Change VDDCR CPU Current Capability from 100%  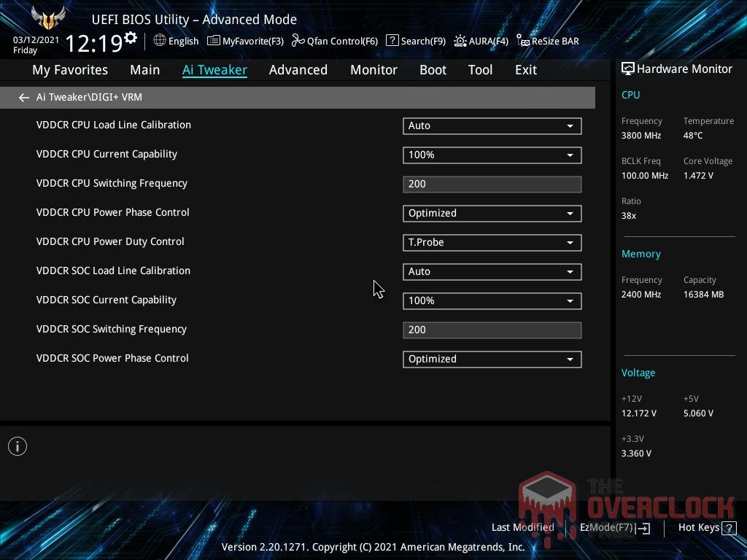(492, 155)
